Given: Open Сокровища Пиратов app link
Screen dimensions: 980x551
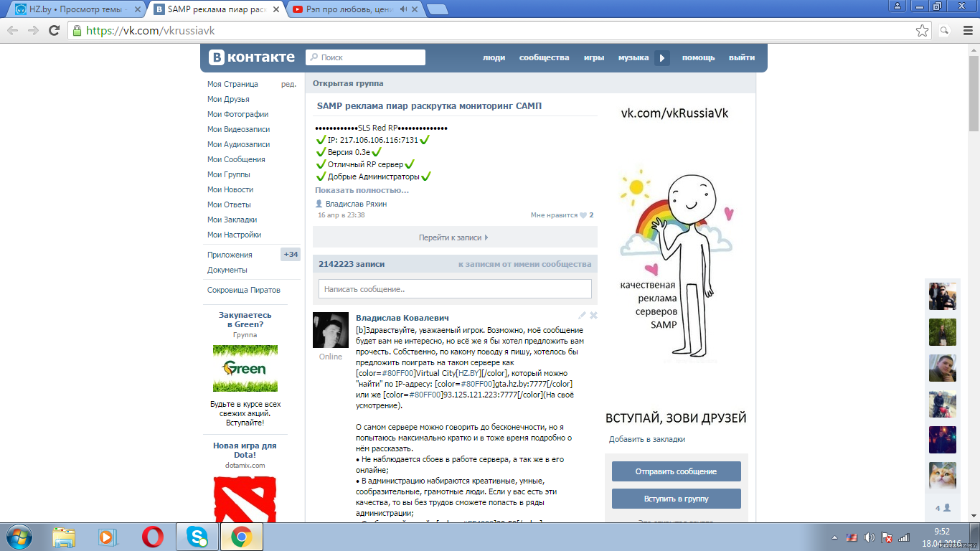Looking at the screenshot, I should point(244,290).
